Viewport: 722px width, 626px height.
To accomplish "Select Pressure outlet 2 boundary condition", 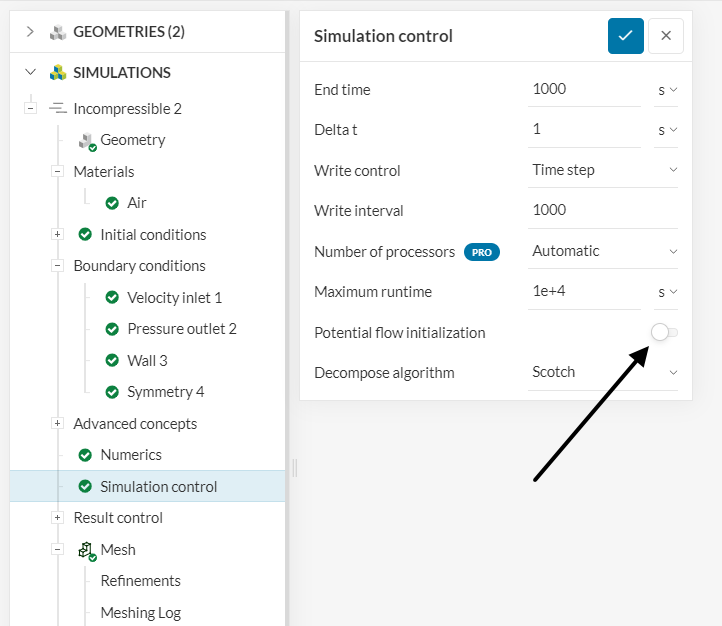I will tap(182, 329).
